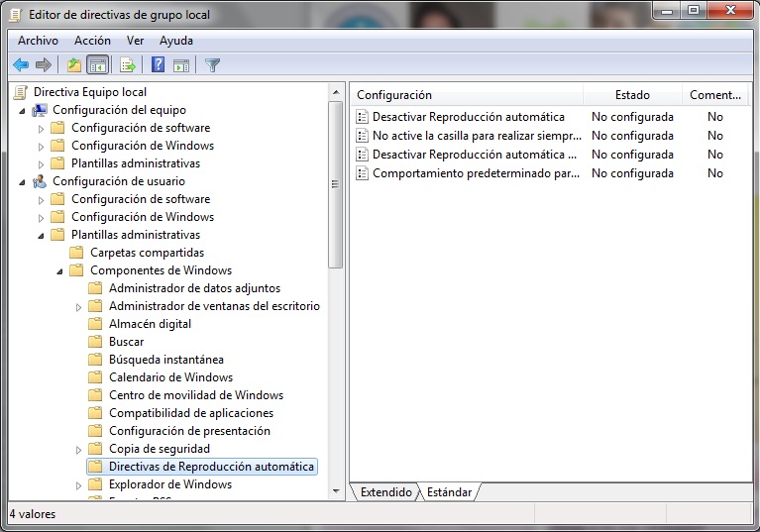Click the Almacén digital folder icon

pos(95,324)
